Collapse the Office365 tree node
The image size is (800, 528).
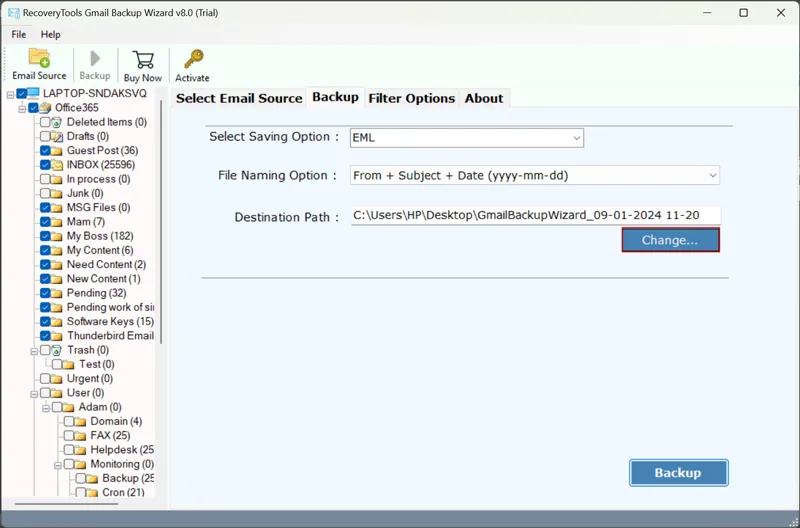click(x=22, y=109)
